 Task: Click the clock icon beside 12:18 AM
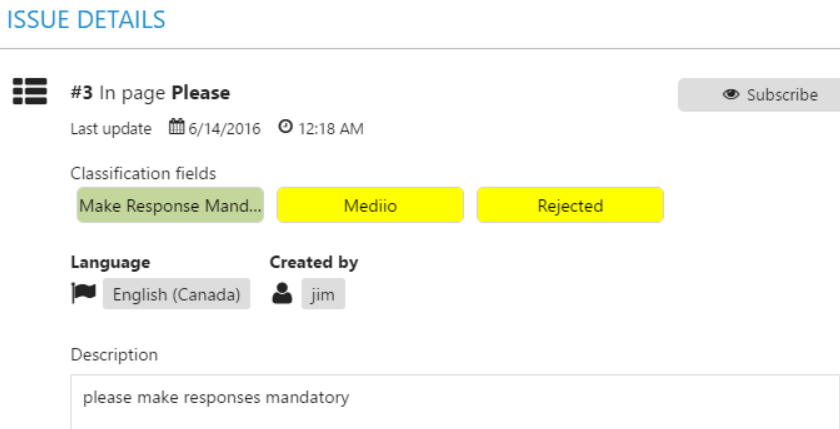286,127
